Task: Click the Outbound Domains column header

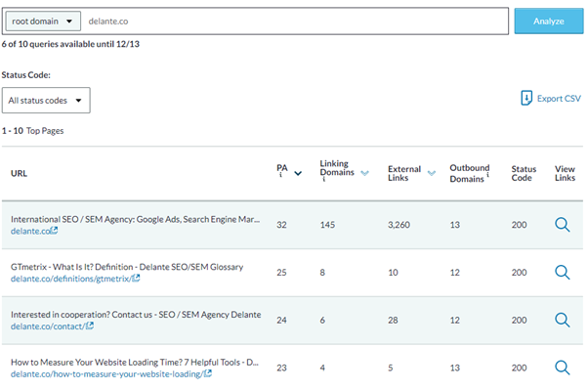Action: [469, 173]
